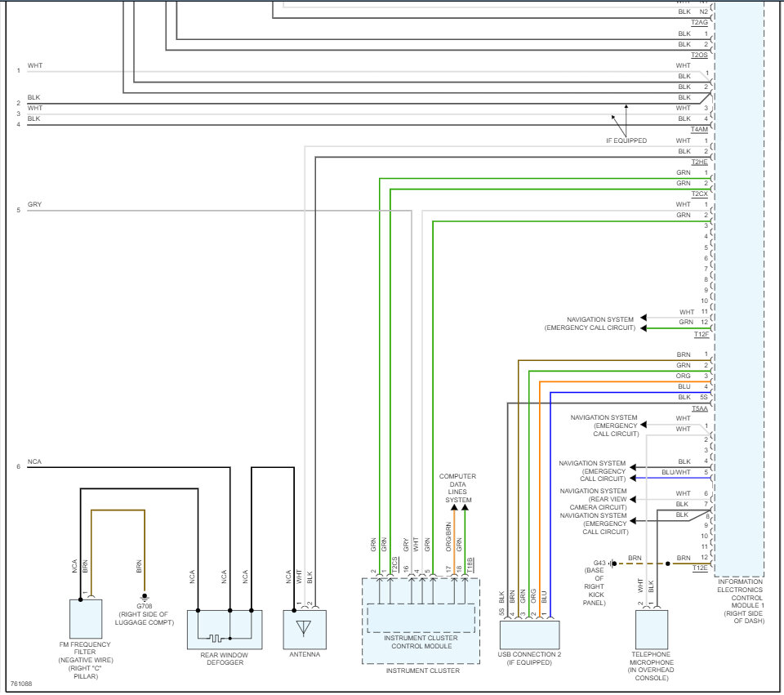Click the REAR WINDOW DEFOGGER label
The width and height of the screenshot is (784, 695).
tap(225, 658)
